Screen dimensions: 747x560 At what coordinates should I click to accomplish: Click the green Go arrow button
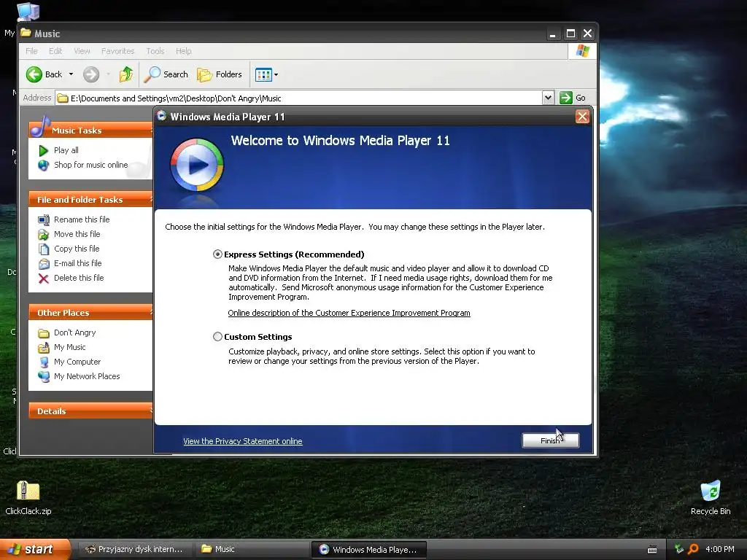(565, 98)
